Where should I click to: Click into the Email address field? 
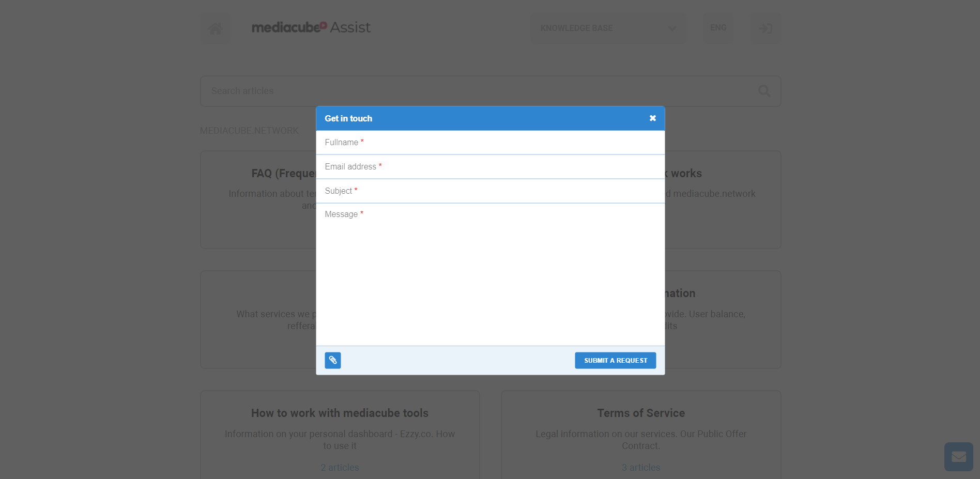pyautogui.click(x=490, y=167)
